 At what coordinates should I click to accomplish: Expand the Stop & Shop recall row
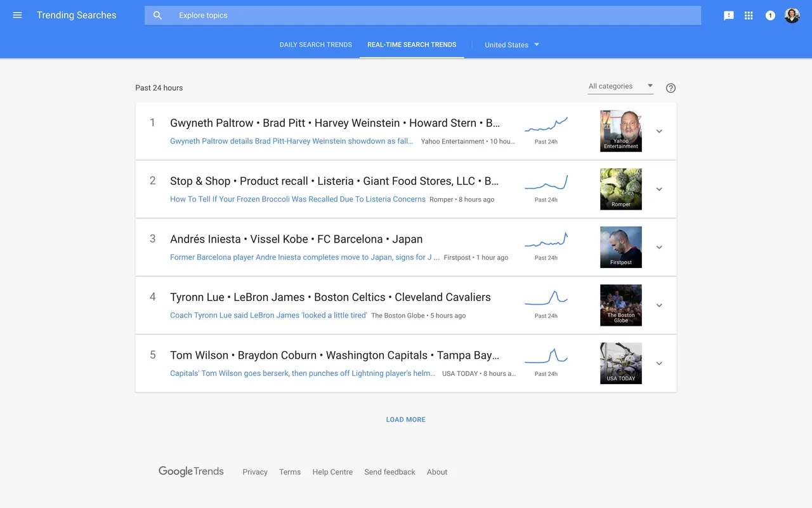(x=659, y=189)
